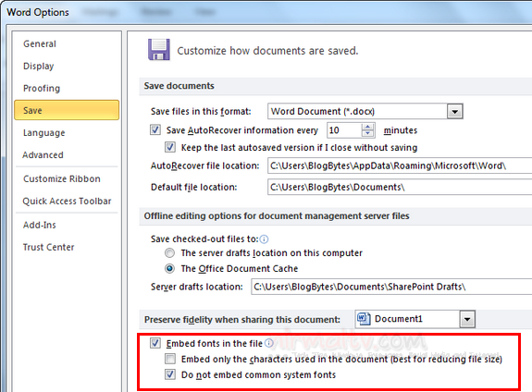Click the Default file location field

(x=400, y=187)
